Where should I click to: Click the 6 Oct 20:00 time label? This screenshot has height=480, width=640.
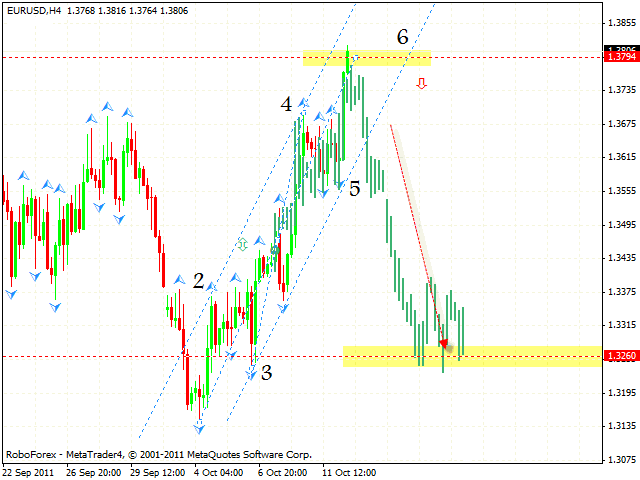283,473
